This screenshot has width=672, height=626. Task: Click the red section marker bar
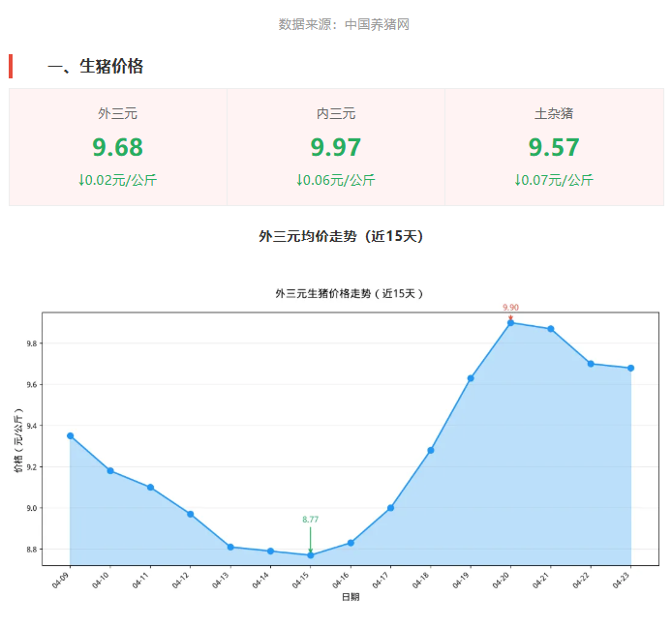[11, 67]
